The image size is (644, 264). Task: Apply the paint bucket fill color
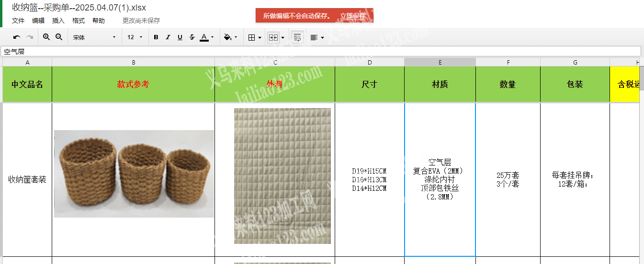coord(228,37)
